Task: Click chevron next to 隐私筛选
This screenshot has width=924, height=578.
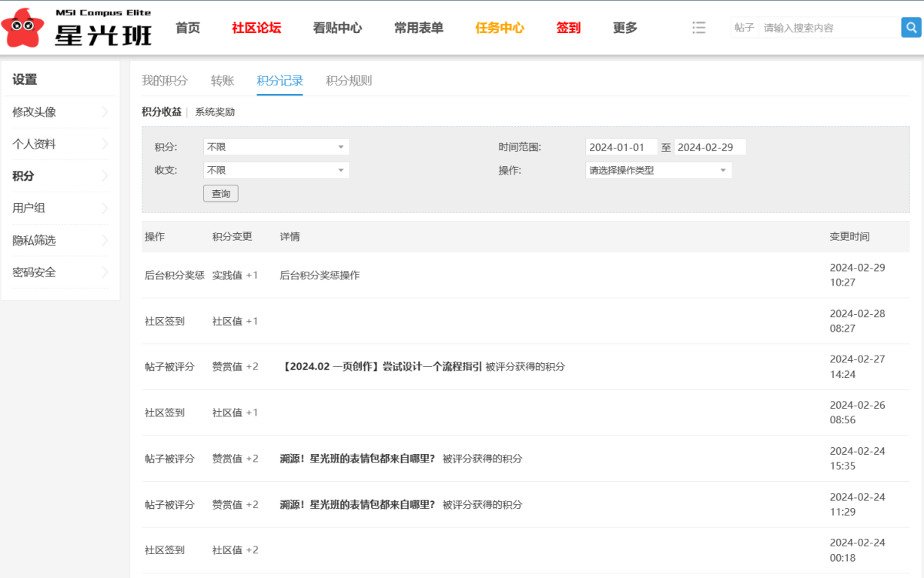Action: point(105,240)
